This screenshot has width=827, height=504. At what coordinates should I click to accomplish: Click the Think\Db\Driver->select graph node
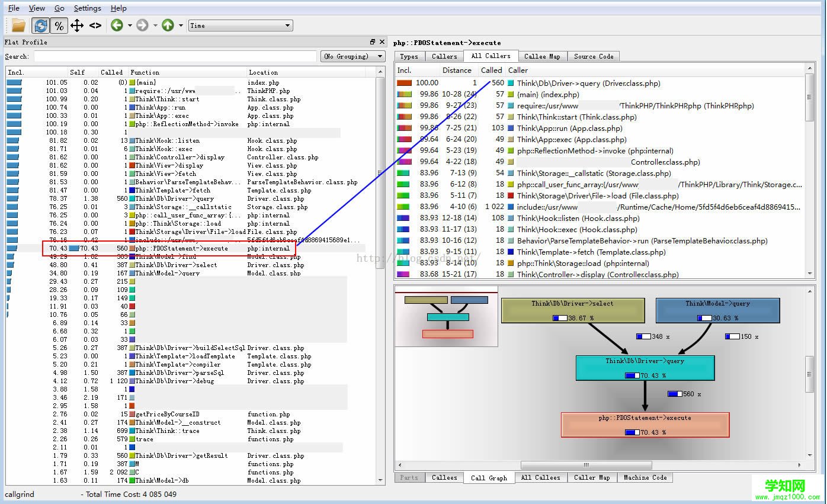click(573, 310)
